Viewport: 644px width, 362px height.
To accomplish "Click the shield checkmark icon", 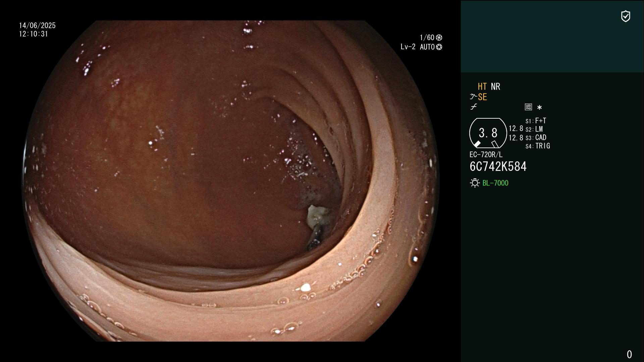I will tap(626, 16).
